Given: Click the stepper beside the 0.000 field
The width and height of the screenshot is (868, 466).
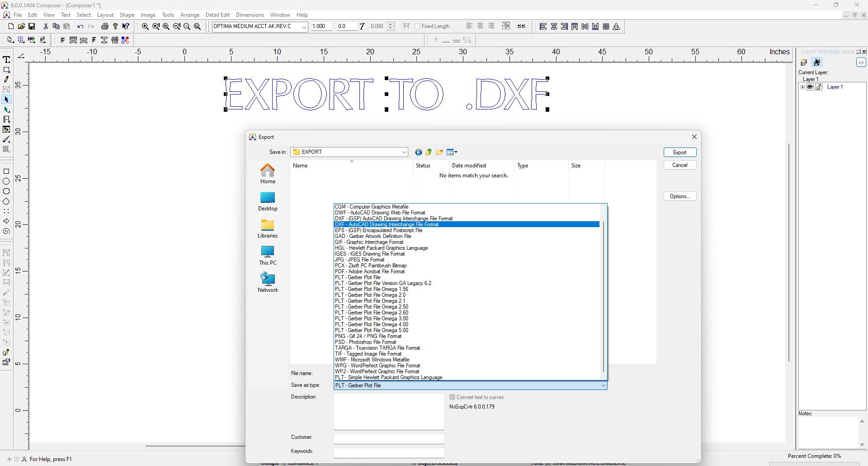Looking at the screenshot, I should (391, 26).
